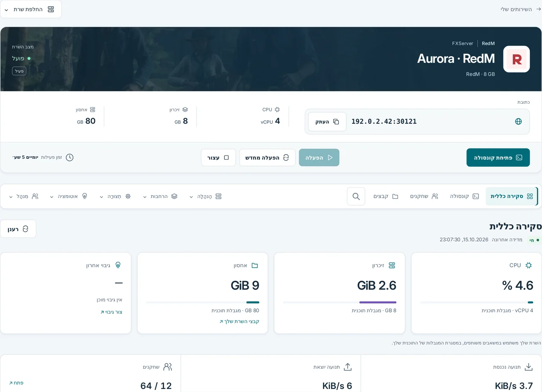Go back to השירותים שלי link
The height and width of the screenshot is (392, 542).
pos(520,9)
